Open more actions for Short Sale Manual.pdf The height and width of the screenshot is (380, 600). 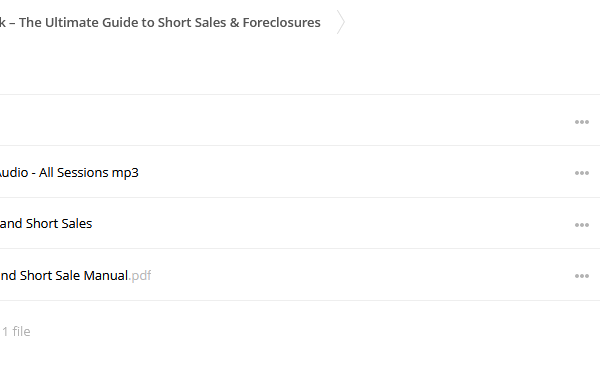coord(582,276)
